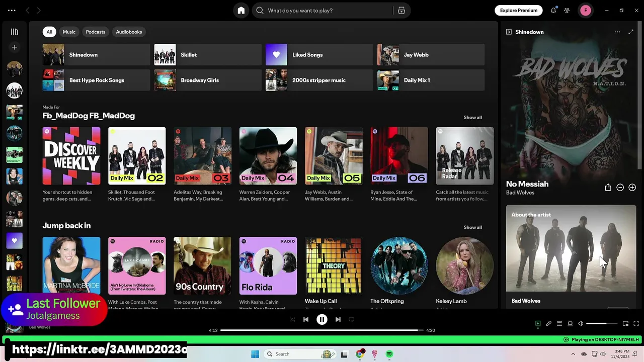The width and height of the screenshot is (644, 362).
Task: Open Daily Mix 1 tile
Action: (431, 80)
